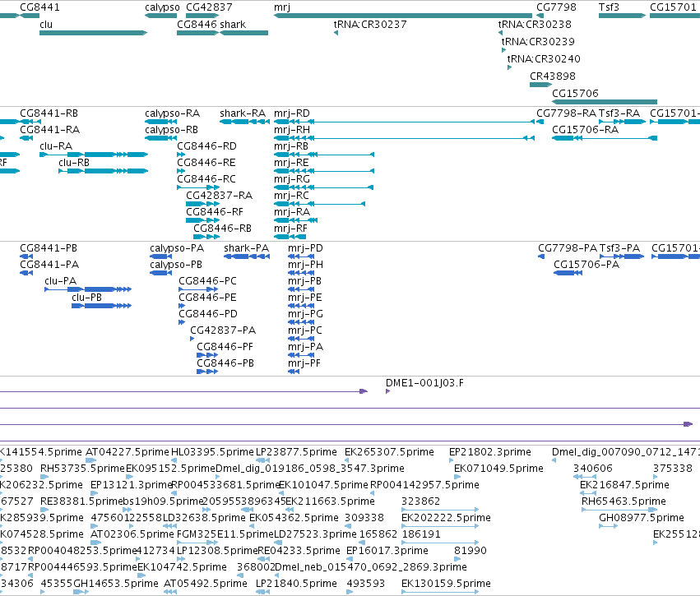Open the LP23877.5prime EST label

pos(296,452)
